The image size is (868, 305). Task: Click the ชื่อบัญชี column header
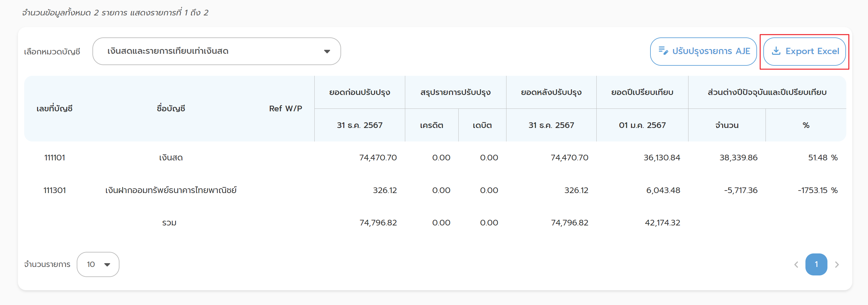pos(171,108)
